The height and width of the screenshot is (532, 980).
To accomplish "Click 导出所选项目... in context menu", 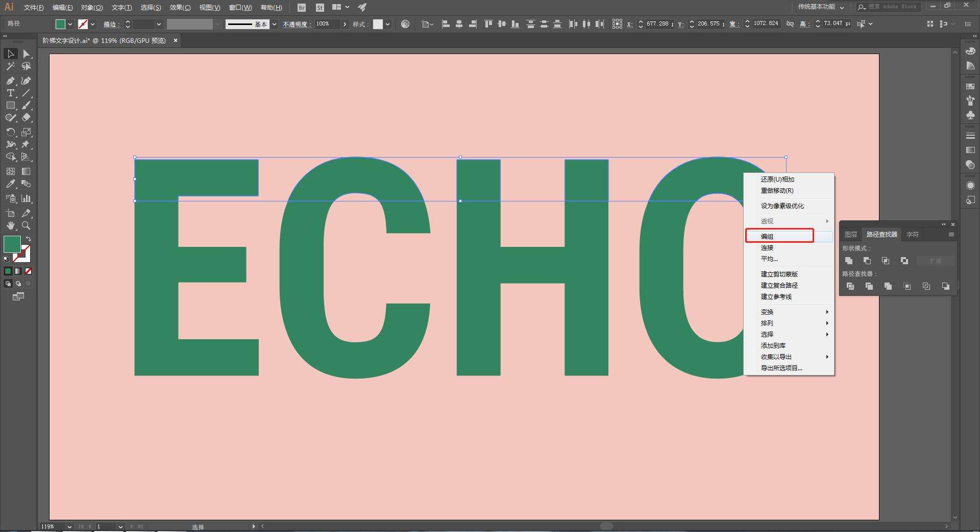I will (x=789, y=368).
